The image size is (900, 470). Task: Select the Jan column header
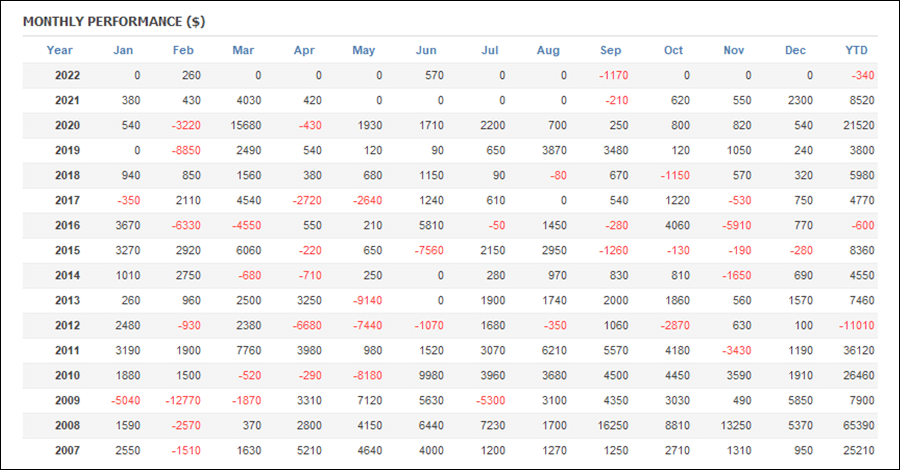coord(123,50)
